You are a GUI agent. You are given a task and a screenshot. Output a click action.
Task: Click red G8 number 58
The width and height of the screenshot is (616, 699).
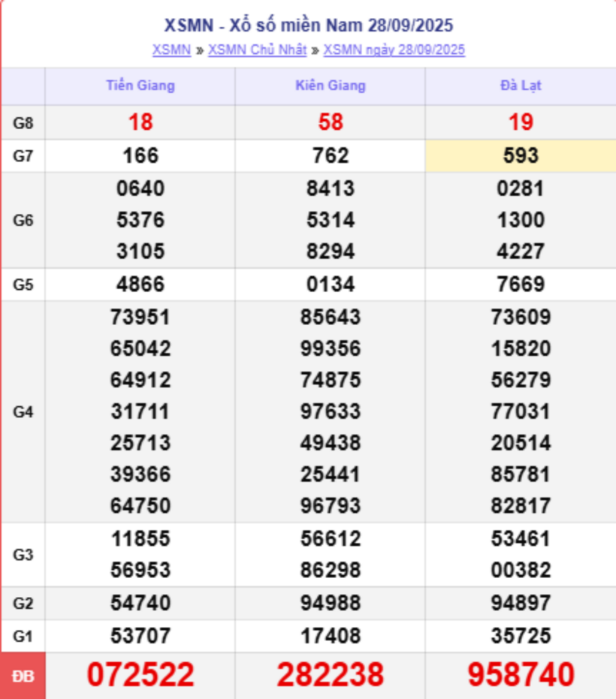point(331,122)
